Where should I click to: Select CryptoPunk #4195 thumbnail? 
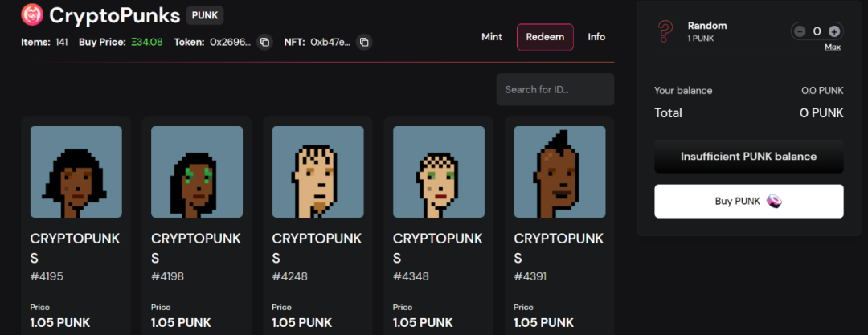(x=76, y=172)
